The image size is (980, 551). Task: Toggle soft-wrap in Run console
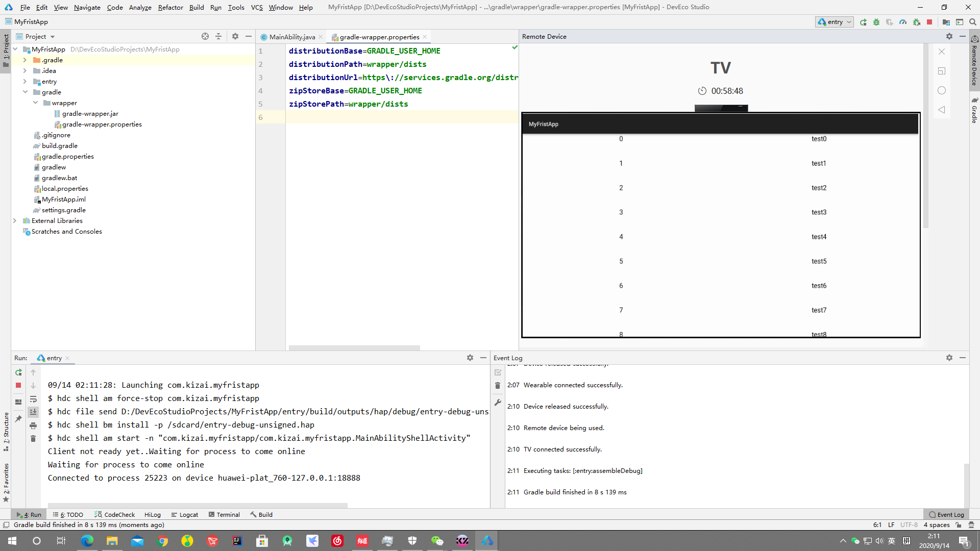click(x=33, y=399)
